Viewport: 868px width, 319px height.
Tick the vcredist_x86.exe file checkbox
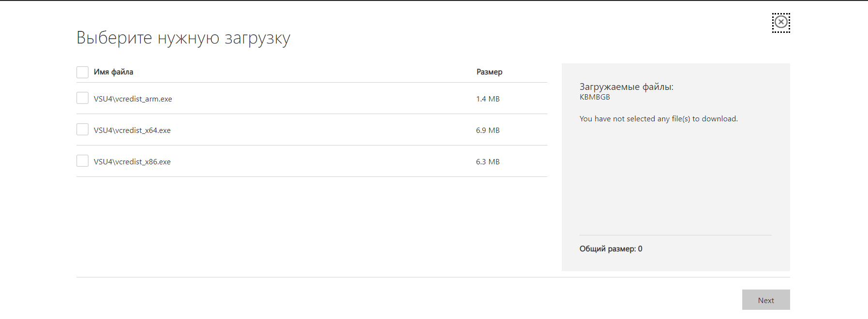[x=82, y=161]
